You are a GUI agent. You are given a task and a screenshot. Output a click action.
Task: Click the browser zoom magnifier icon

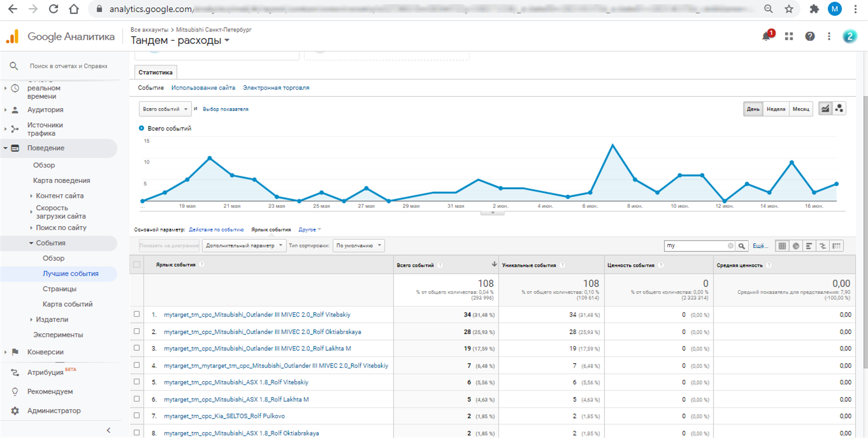[x=768, y=9]
